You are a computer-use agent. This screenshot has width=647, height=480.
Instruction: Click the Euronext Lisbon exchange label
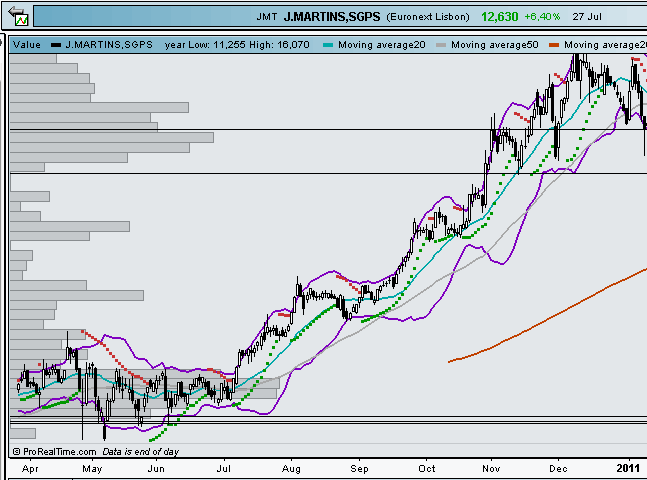click(x=428, y=17)
